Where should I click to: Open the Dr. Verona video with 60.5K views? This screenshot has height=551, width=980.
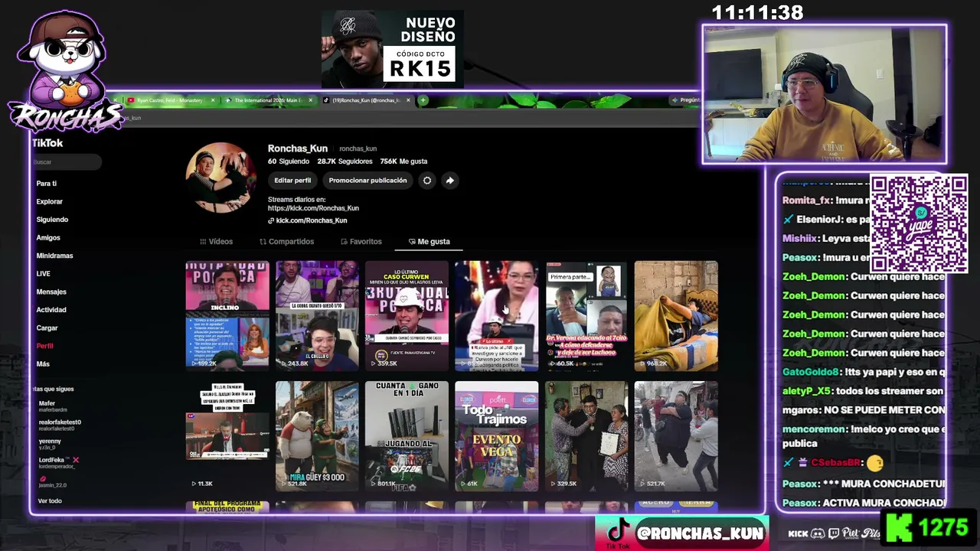(x=586, y=316)
